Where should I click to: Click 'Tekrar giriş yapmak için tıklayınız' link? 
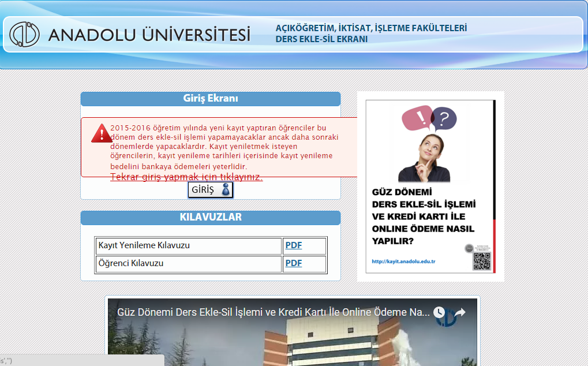(186, 177)
